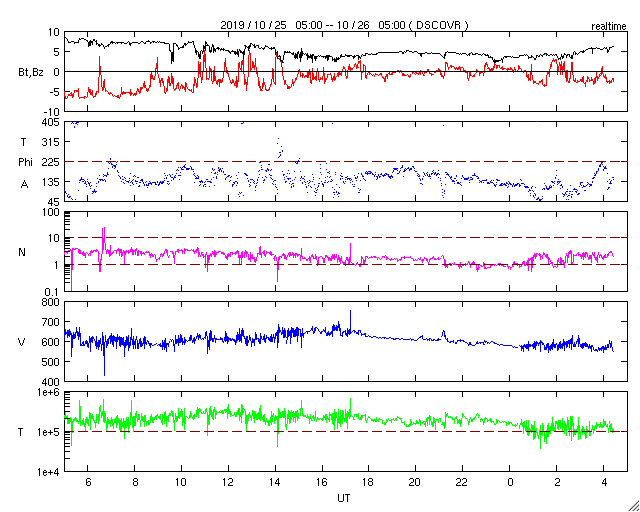
Task: Click the '315' tick on the Phi axis
Action: coord(51,142)
